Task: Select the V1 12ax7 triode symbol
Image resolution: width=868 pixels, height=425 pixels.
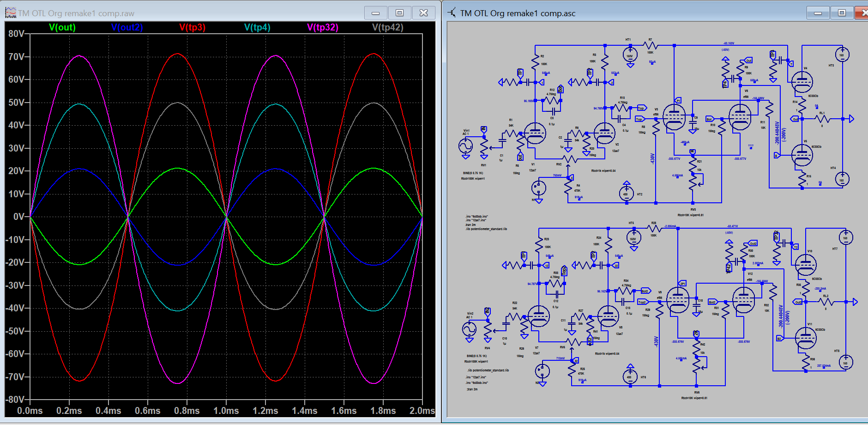Action: point(535,133)
